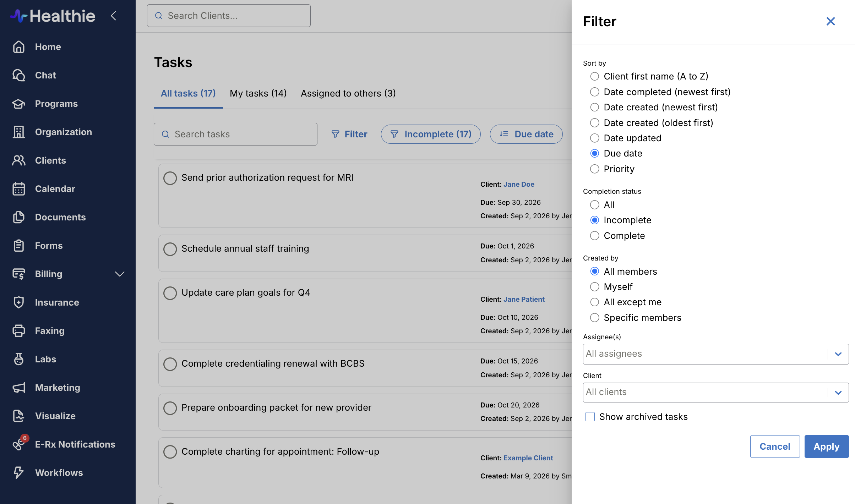Expand the Billing submenu chevron
This screenshot has height=504, width=855.
click(120, 274)
